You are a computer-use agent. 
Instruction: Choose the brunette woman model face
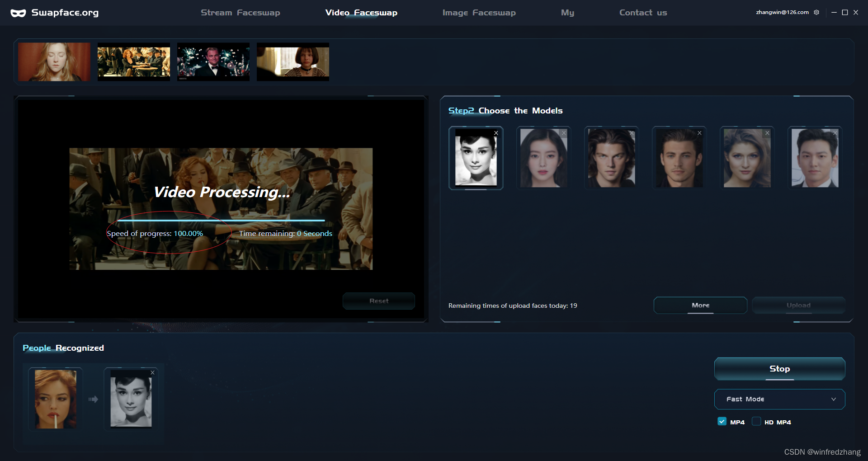pos(747,158)
